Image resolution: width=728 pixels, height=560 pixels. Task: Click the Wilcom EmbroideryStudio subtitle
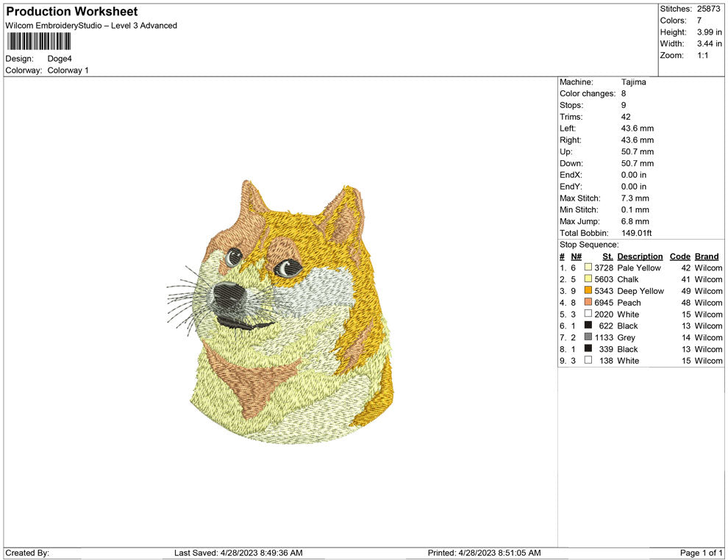(91, 26)
